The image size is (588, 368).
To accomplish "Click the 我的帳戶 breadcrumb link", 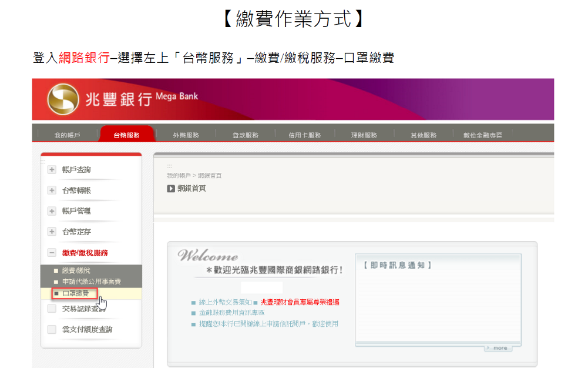I will (179, 175).
